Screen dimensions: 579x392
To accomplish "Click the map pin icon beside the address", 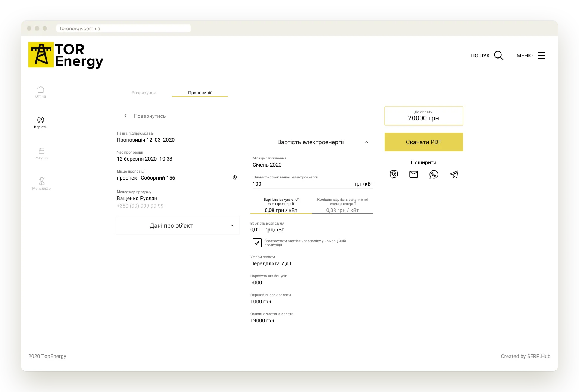I will click(x=235, y=178).
